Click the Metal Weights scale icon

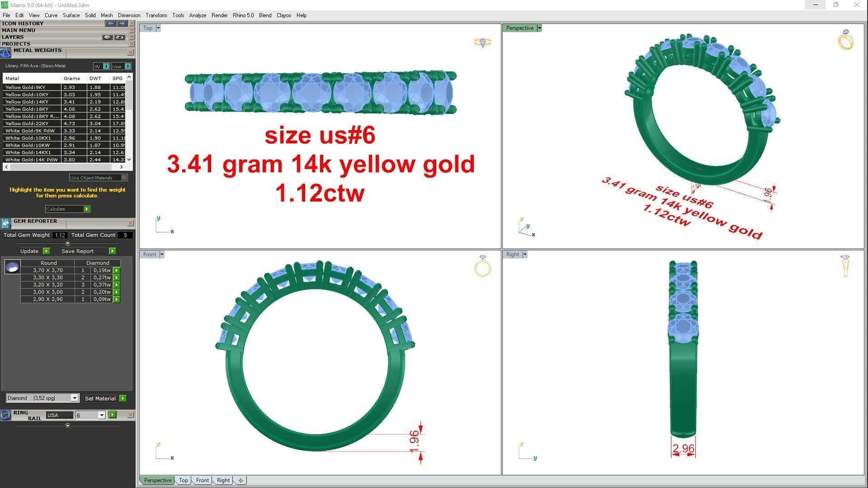5,53
